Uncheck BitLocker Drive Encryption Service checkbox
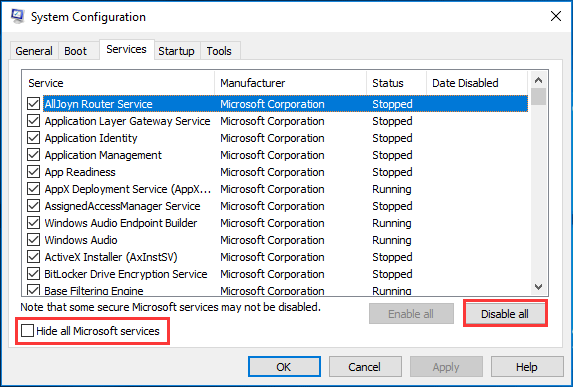The image size is (573, 387). point(33,274)
